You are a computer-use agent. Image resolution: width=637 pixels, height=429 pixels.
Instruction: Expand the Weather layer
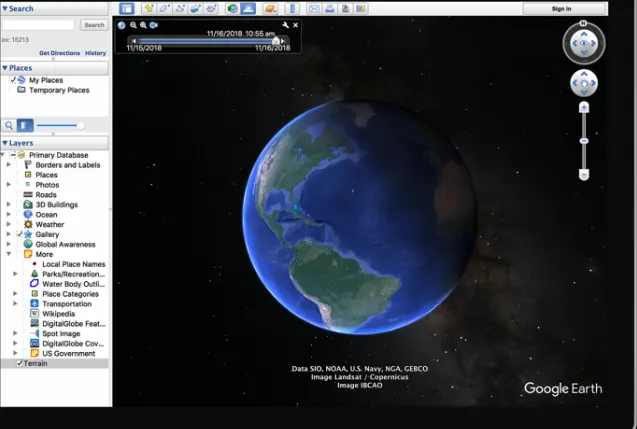(x=9, y=224)
